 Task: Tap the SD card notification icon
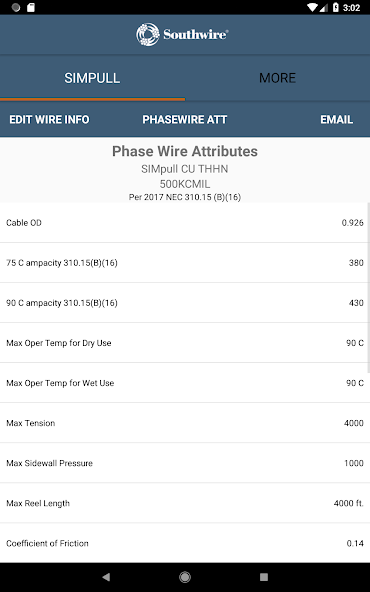(x=31, y=8)
